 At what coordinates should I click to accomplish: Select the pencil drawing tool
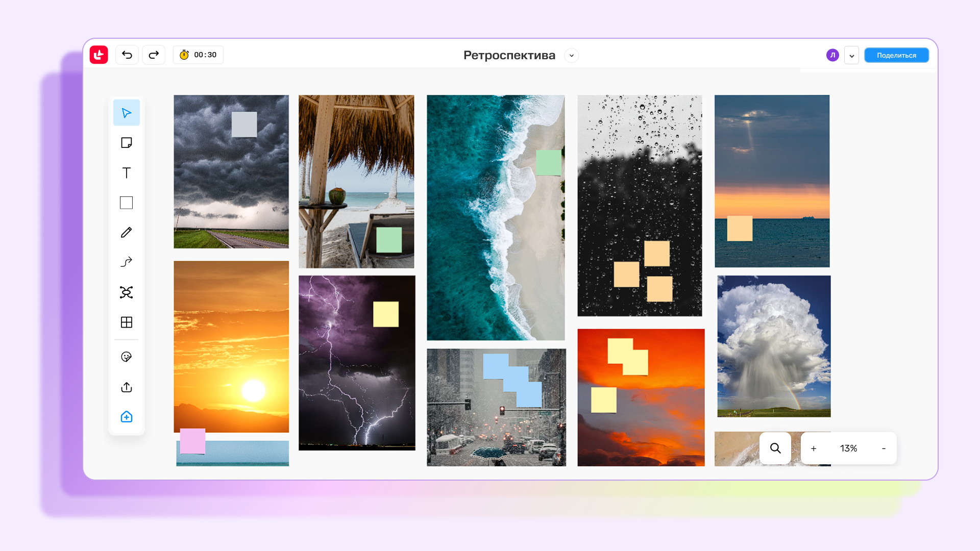126,233
